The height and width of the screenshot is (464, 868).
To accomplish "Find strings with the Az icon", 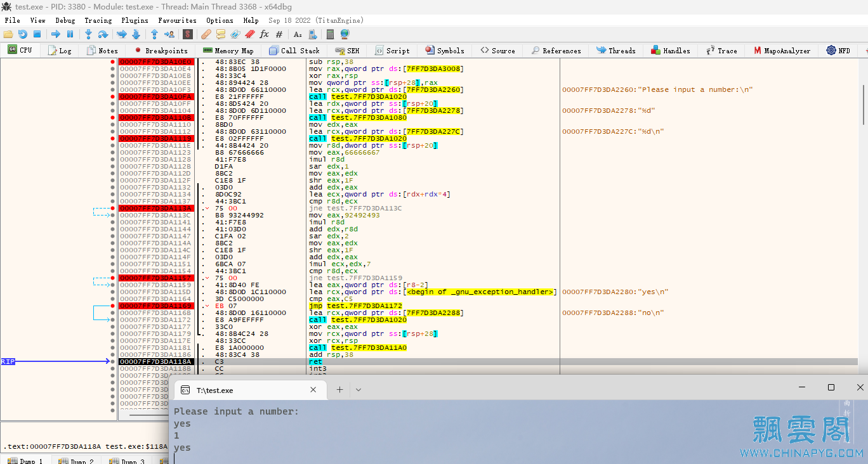I will (x=298, y=34).
